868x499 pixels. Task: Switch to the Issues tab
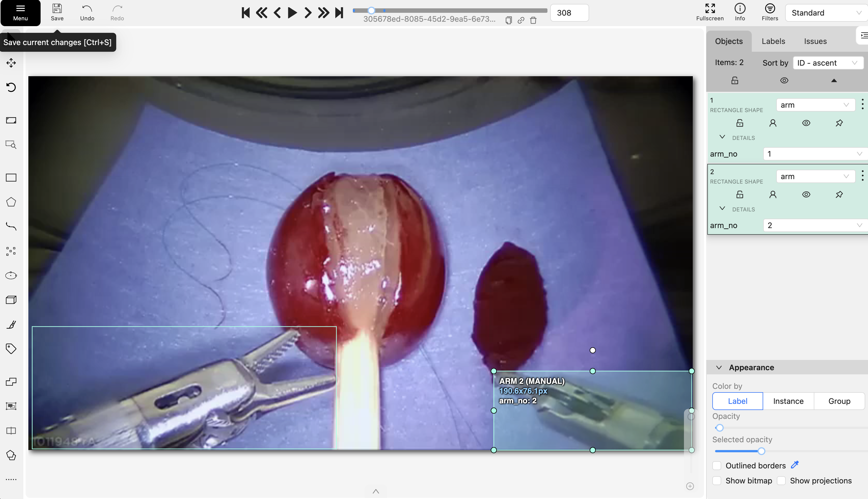click(x=815, y=41)
